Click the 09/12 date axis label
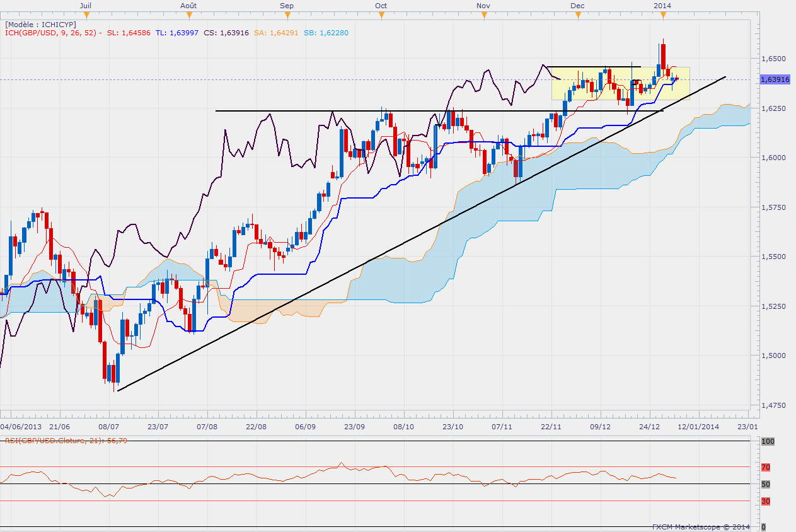Viewport: 796px width, 532px height. tap(600, 427)
